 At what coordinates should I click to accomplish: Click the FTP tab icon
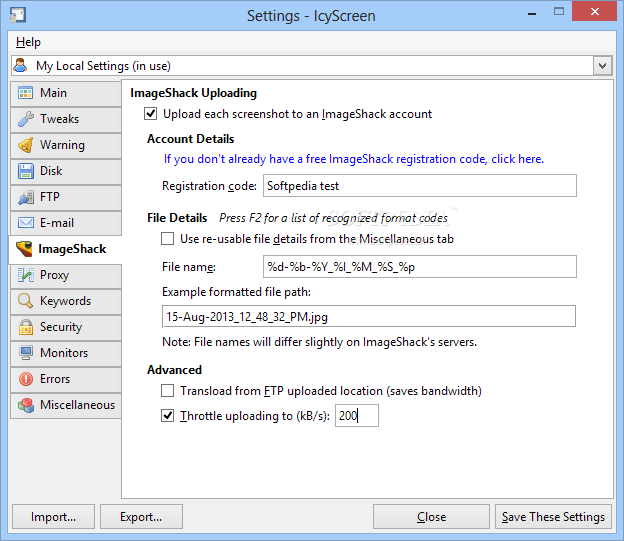[x=26, y=197]
